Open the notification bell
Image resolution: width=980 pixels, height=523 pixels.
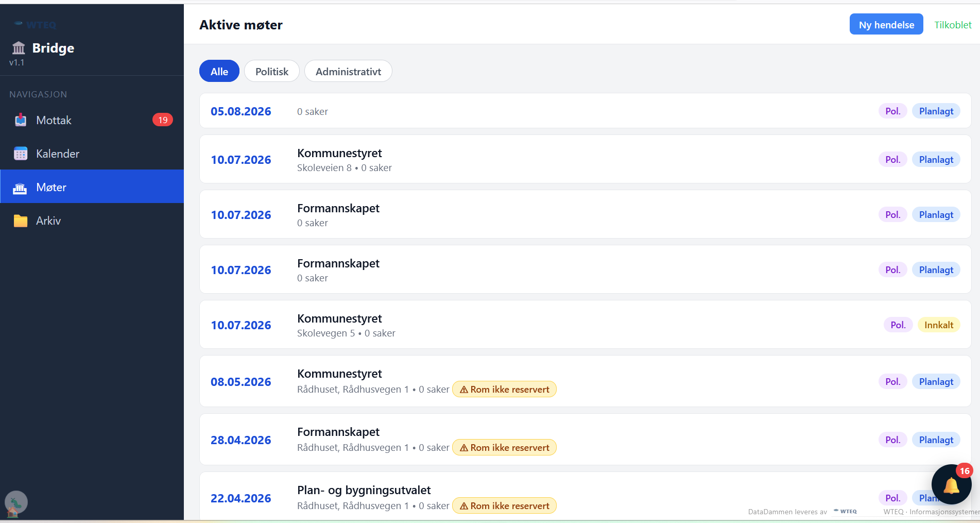tap(951, 485)
